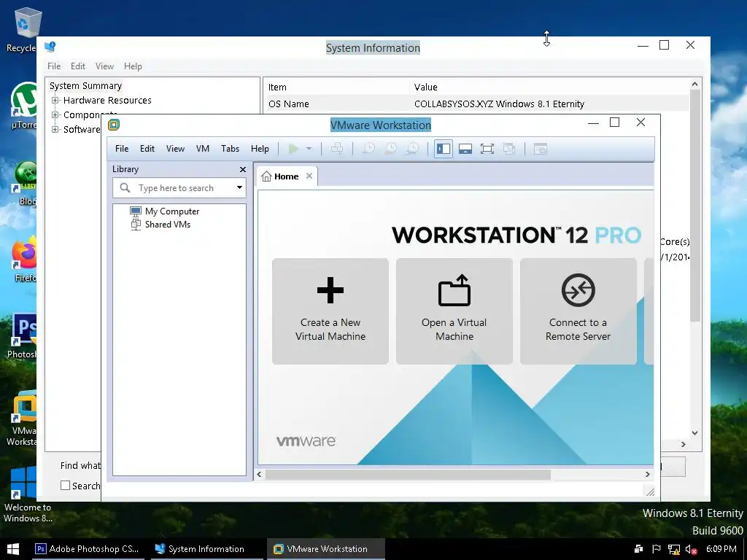Screen dimensions: 747x560
Task: Open the Library search filter dropdown
Action: tap(239, 187)
